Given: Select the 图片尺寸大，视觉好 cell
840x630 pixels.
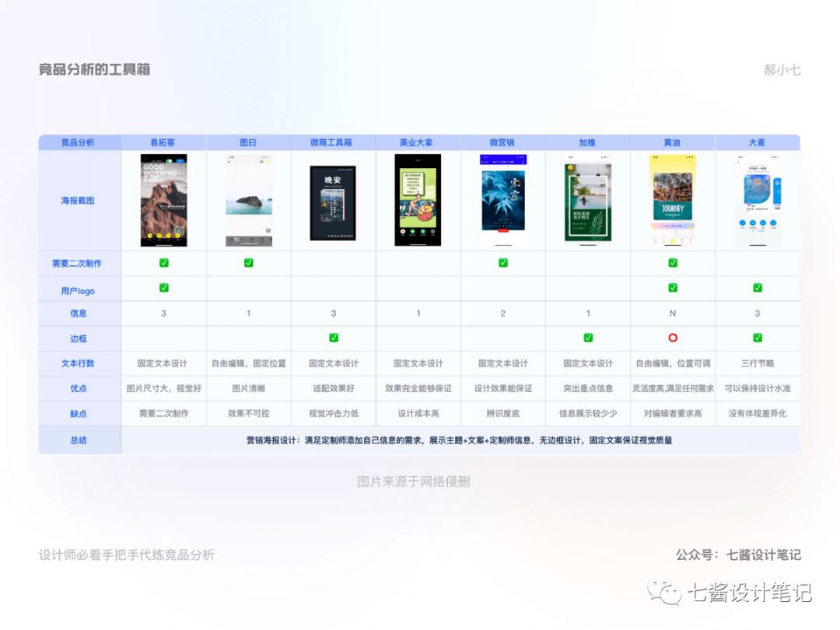Looking at the screenshot, I should point(164,388).
